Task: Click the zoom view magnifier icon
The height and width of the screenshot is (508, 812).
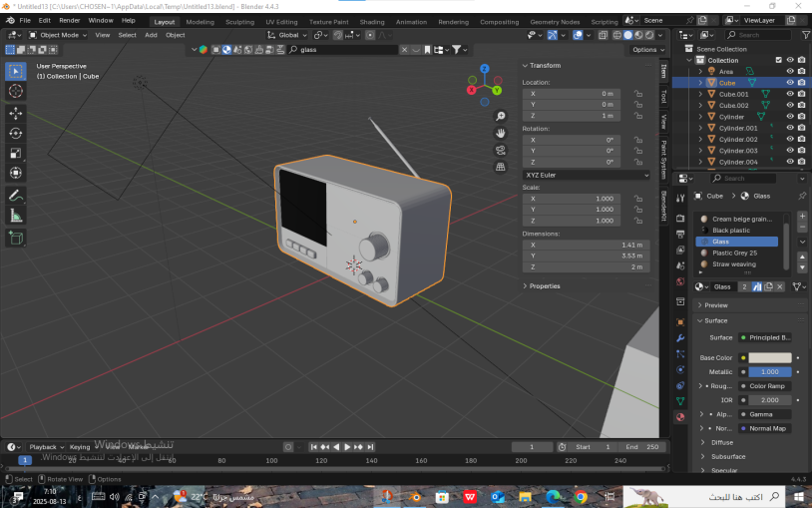Action: (x=500, y=116)
